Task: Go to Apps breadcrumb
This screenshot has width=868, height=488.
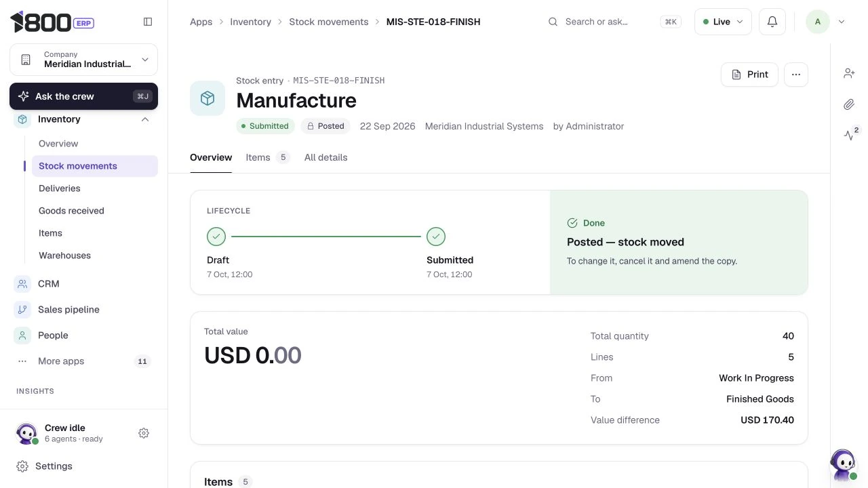Action: pyautogui.click(x=201, y=22)
